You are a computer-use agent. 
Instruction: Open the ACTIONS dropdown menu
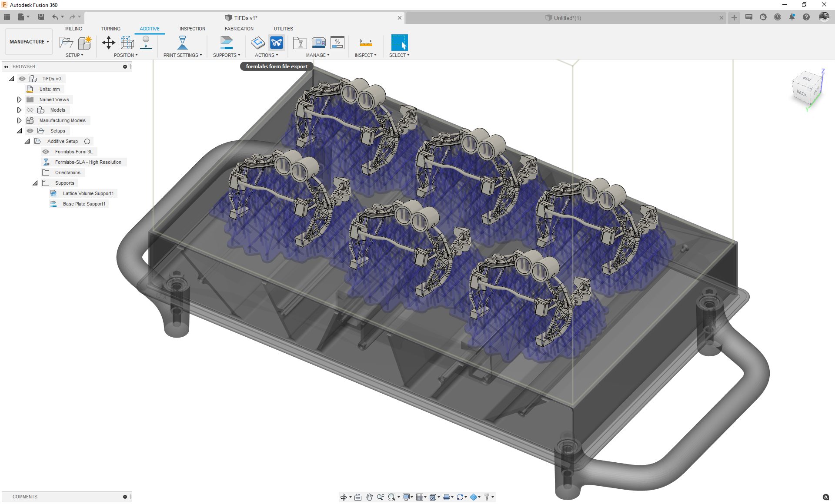(x=266, y=55)
